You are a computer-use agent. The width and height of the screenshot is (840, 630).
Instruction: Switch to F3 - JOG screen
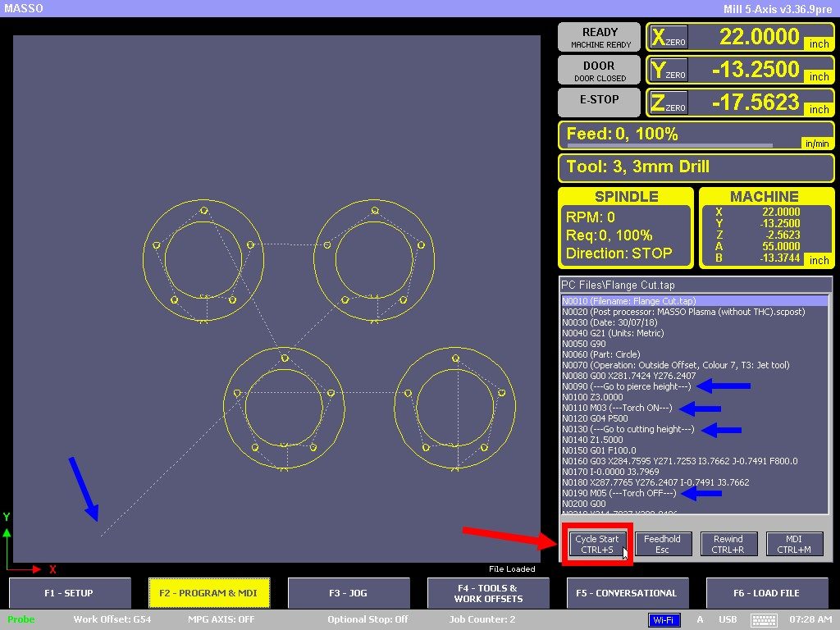[349, 593]
